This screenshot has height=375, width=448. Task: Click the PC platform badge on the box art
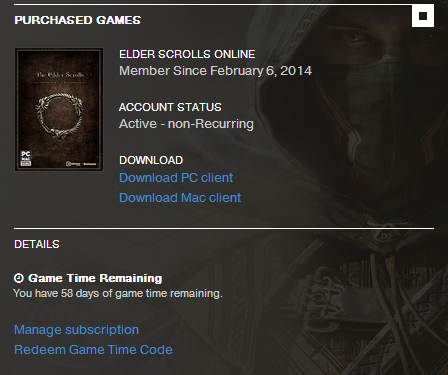[x=26, y=158]
